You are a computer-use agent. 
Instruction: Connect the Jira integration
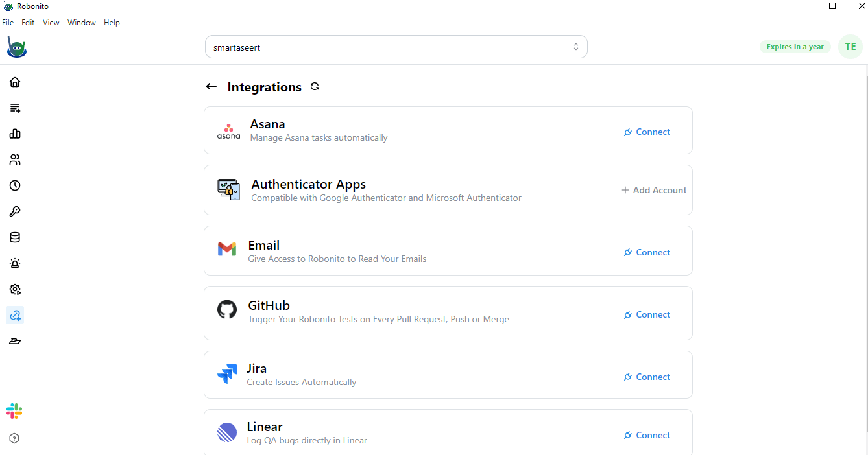click(647, 377)
